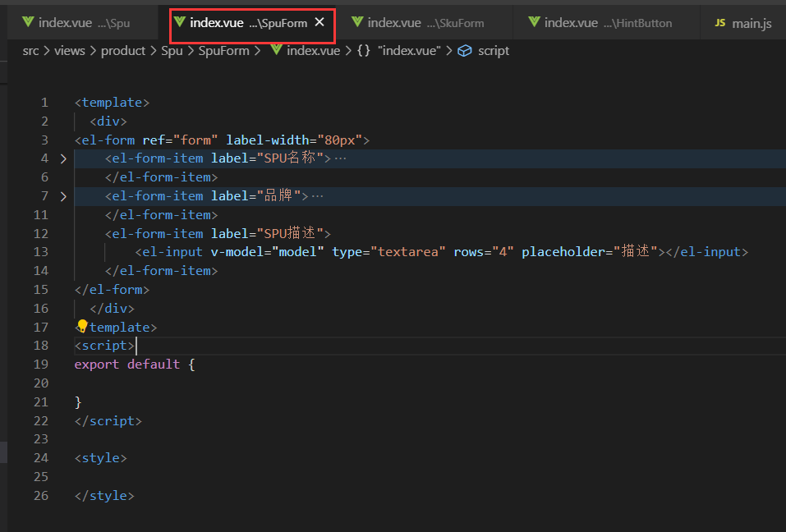
Task: Click the type="textarea" attribute
Action: (x=388, y=252)
